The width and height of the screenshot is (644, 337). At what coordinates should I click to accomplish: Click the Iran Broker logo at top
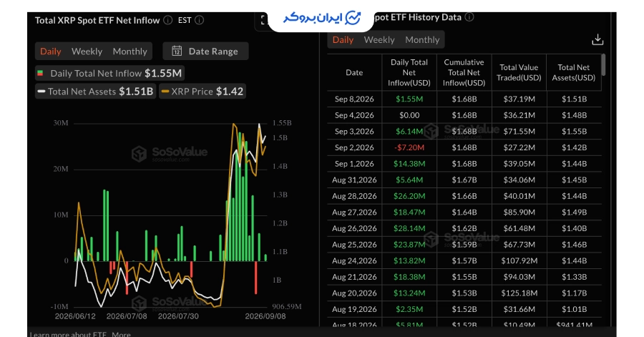tap(321, 18)
